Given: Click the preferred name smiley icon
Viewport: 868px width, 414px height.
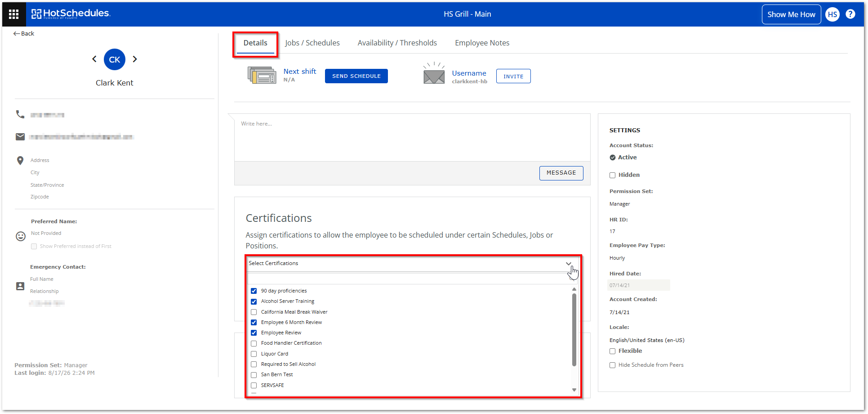Looking at the screenshot, I should tap(21, 236).
